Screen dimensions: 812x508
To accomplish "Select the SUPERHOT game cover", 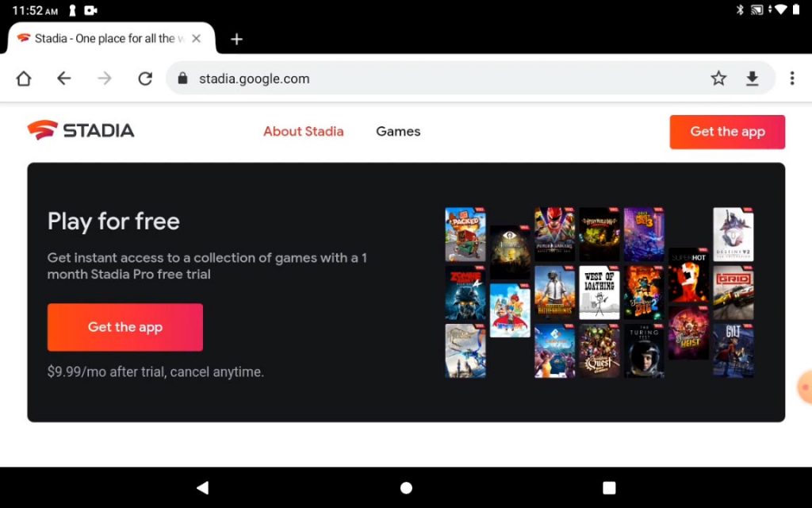I will 688,275.
